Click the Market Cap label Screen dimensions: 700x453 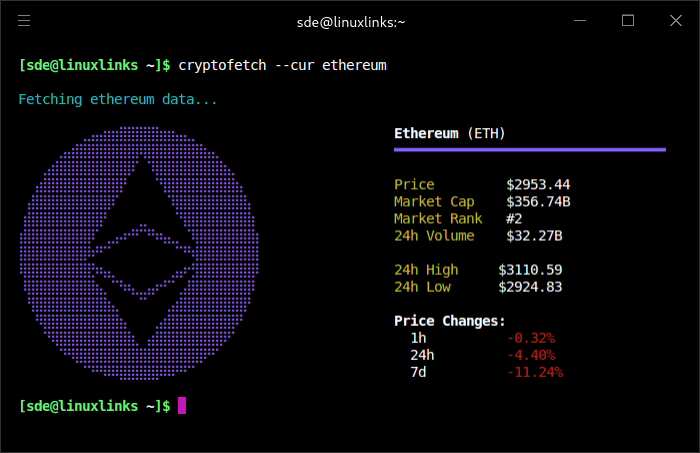pos(434,202)
